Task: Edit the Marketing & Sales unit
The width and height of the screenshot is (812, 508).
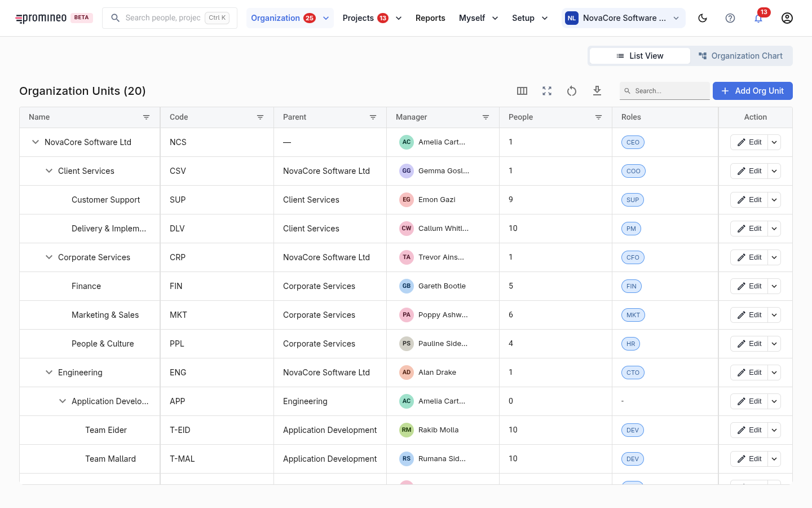Action: click(749, 315)
